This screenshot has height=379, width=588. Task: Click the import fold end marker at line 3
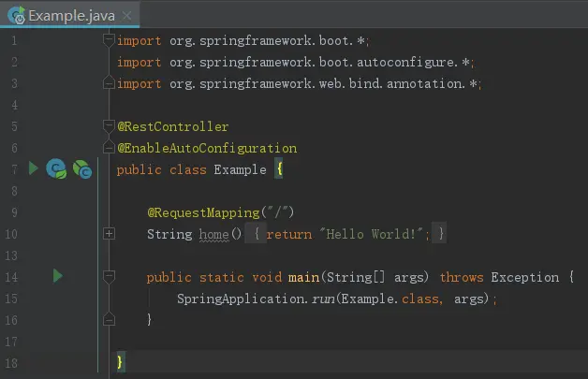click(x=109, y=83)
